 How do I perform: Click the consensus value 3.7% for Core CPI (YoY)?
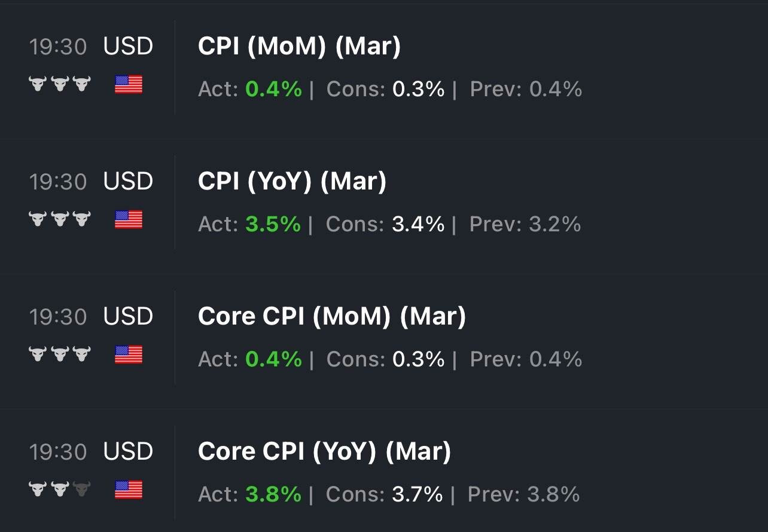[417, 494]
